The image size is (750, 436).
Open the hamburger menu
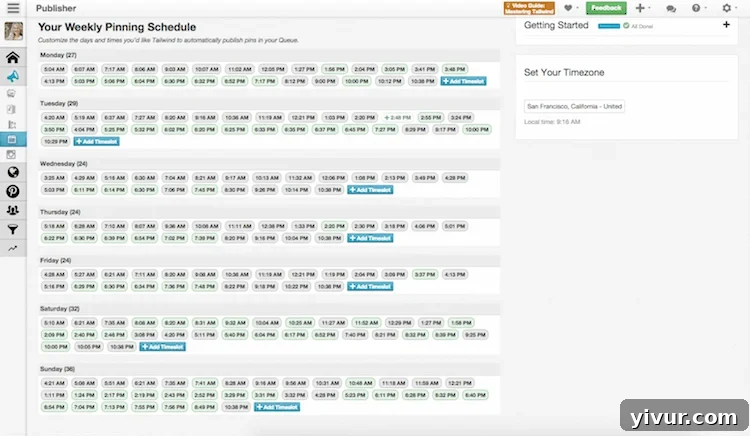13,8
